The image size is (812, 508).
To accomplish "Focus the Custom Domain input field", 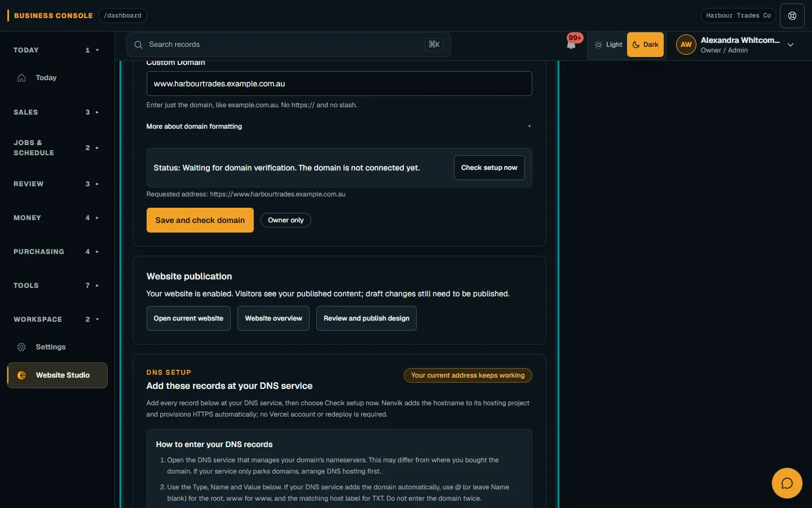I will 339,84.
